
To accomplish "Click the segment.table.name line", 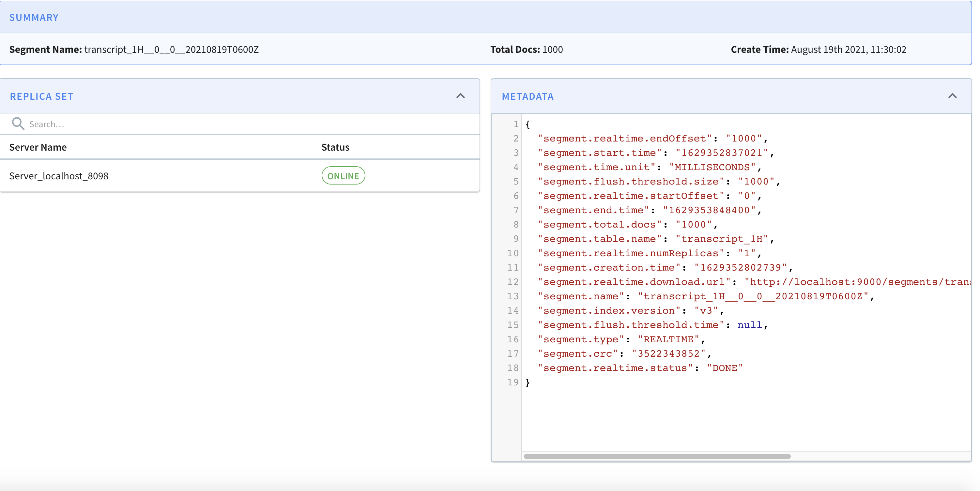I will click(x=656, y=239).
